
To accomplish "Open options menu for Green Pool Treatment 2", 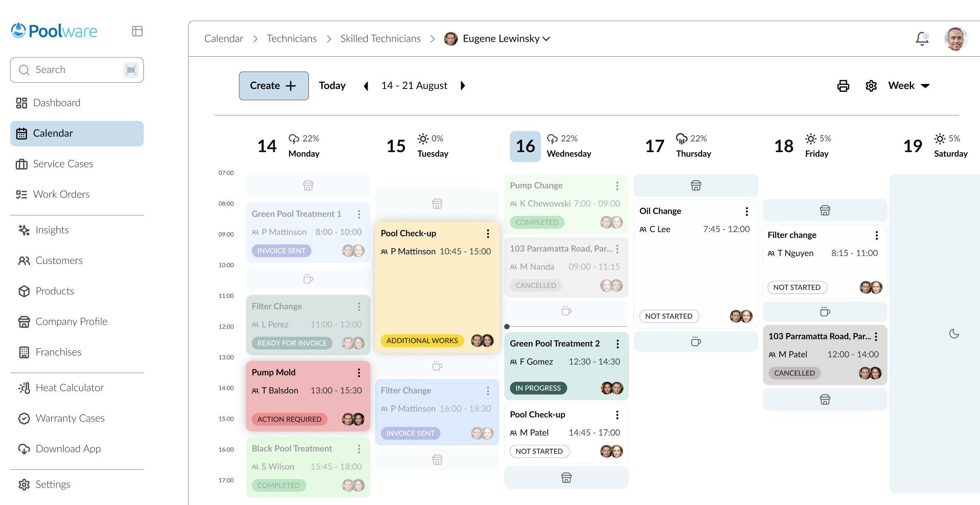I will pyautogui.click(x=618, y=344).
